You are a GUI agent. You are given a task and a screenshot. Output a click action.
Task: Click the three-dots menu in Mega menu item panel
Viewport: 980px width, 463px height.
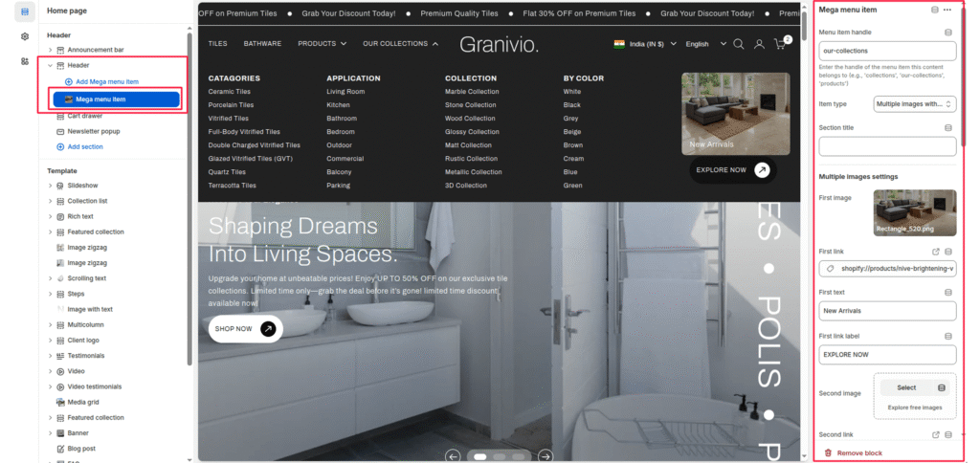tap(947, 10)
